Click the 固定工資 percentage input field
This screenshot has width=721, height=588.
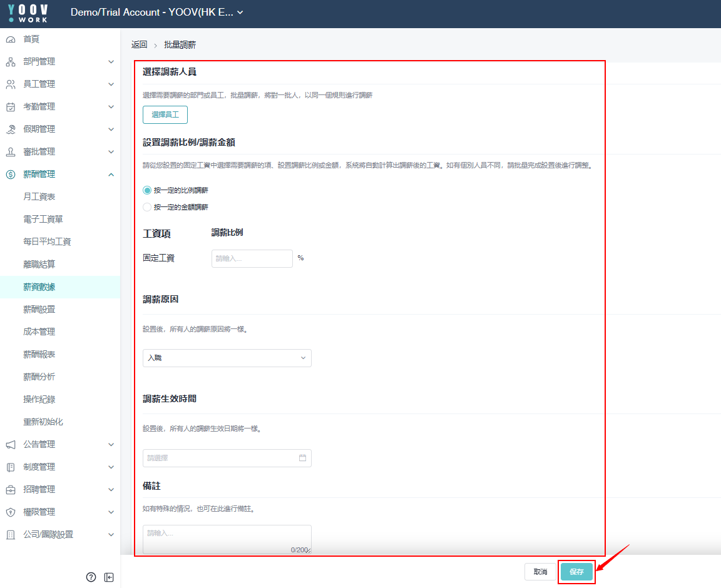(x=252, y=258)
